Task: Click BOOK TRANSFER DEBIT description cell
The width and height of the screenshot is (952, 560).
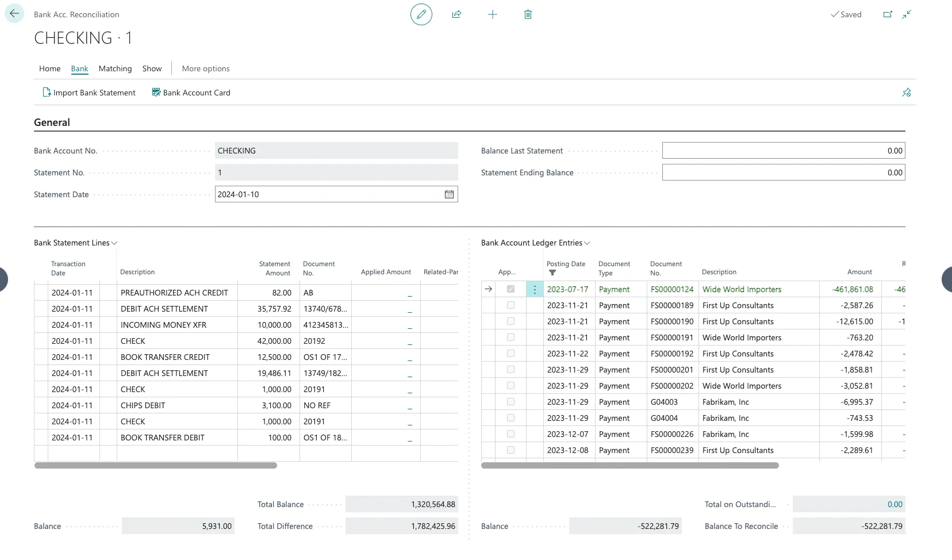Action: click(177, 438)
